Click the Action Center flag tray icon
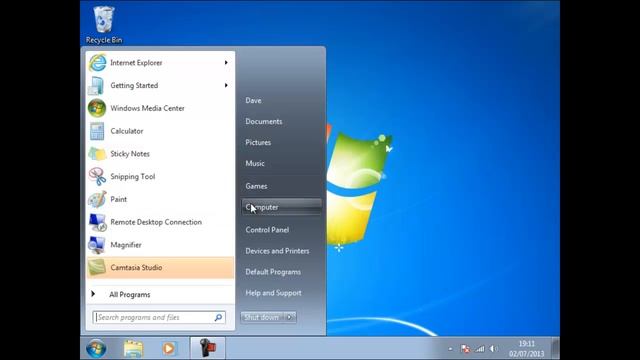Screen dimensions: 640x360 pyautogui.click(x=465, y=349)
